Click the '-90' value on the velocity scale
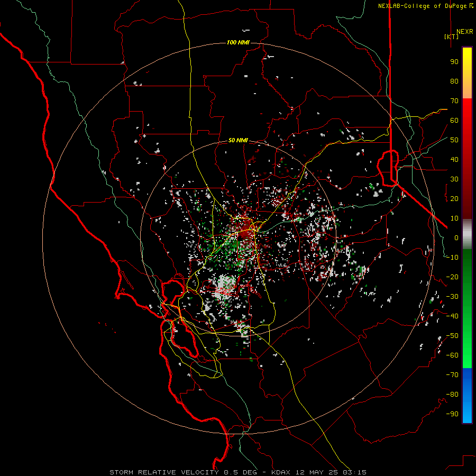The height and width of the screenshot is (476, 476). pyautogui.click(x=452, y=414)
